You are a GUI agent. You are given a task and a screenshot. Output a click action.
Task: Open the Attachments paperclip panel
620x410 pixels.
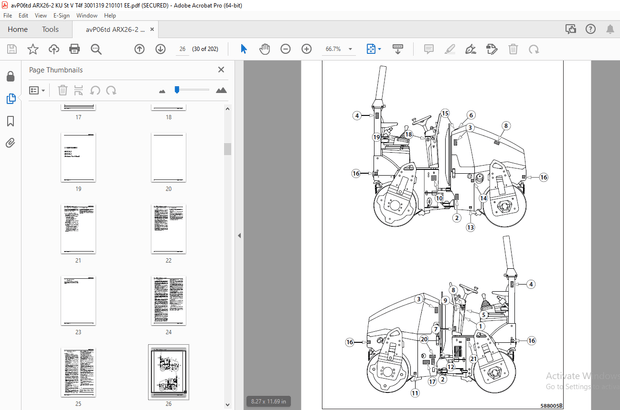coord(11,143)
